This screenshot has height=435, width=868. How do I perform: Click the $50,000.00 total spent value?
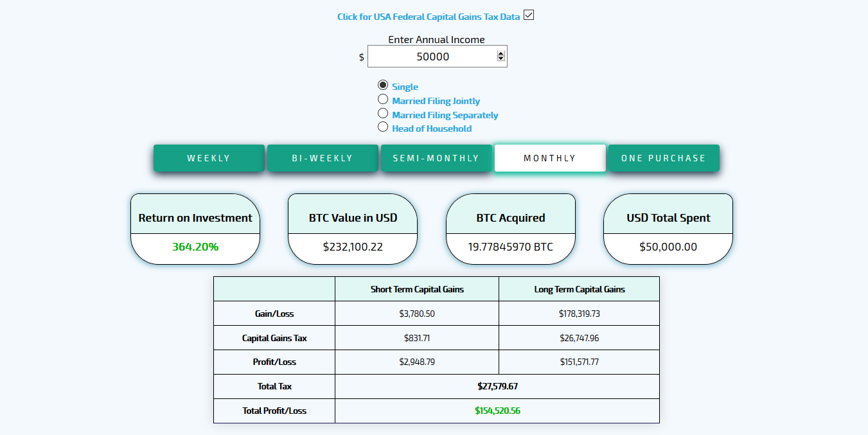pyautogui.click(x=668, y=247)
